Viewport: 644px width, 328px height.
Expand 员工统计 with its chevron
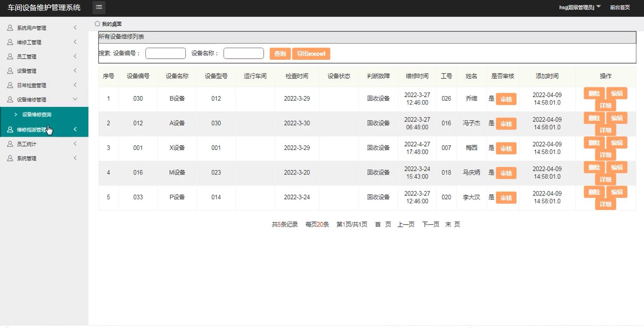click(75, 143)
